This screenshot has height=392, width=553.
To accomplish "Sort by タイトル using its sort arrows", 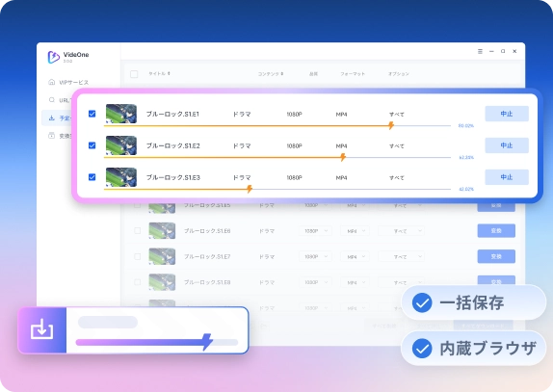I will 169,73.
